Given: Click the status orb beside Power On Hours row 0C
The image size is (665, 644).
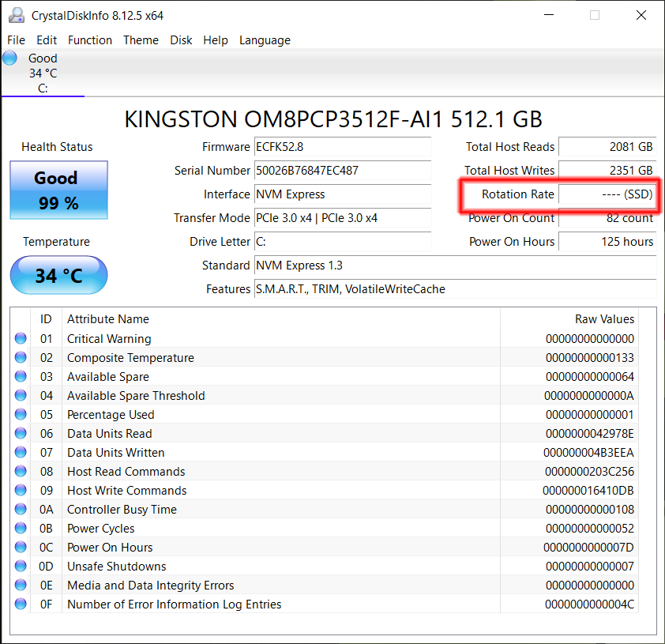Looking at the screenshot, I should pos(21,547).
